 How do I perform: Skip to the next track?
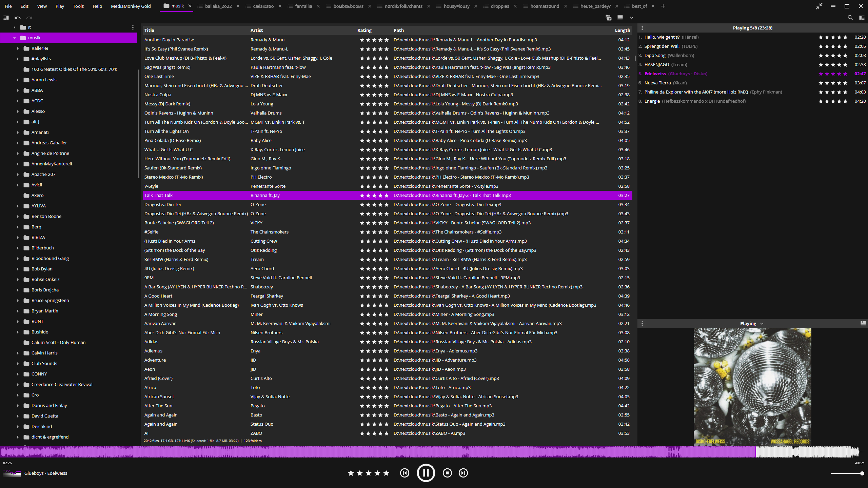pyautogui.click(x=463, y=473)
